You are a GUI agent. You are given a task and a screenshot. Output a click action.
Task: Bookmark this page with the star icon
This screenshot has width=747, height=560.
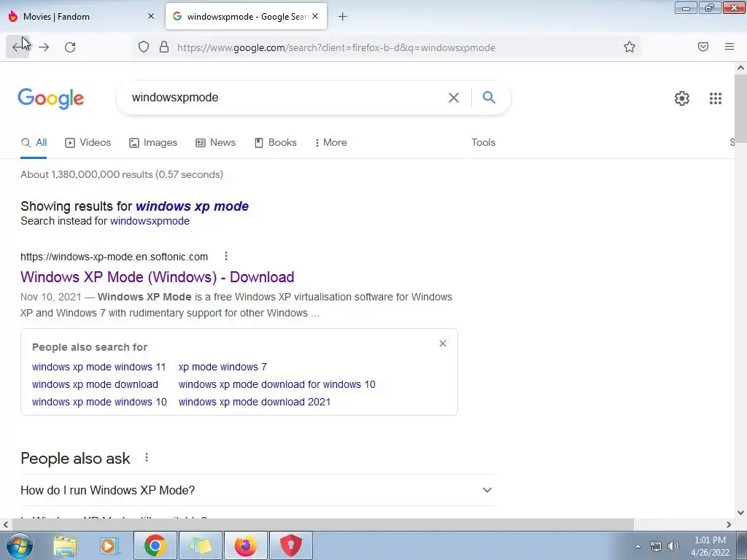[x=630, y=47]
